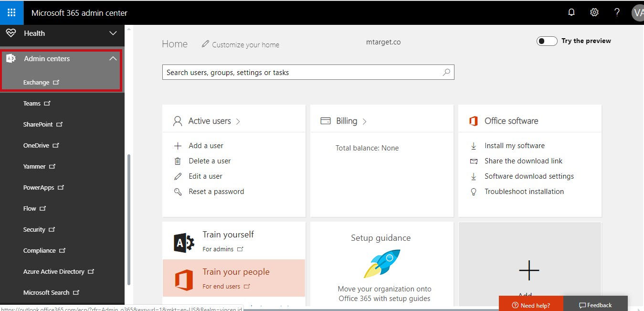Click the Feedback button
The height and width of the screenshot is (311, 644).
(x=595, y=305)
